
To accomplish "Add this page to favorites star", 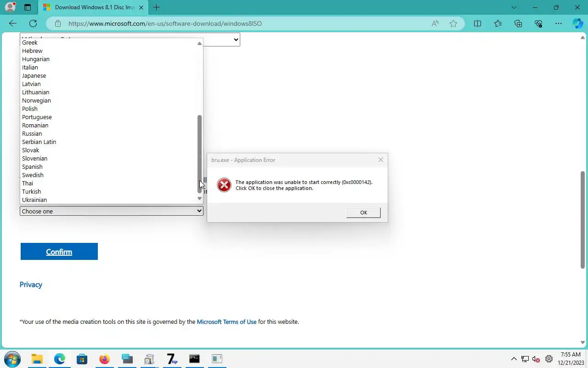I will [x=453, y=23].
